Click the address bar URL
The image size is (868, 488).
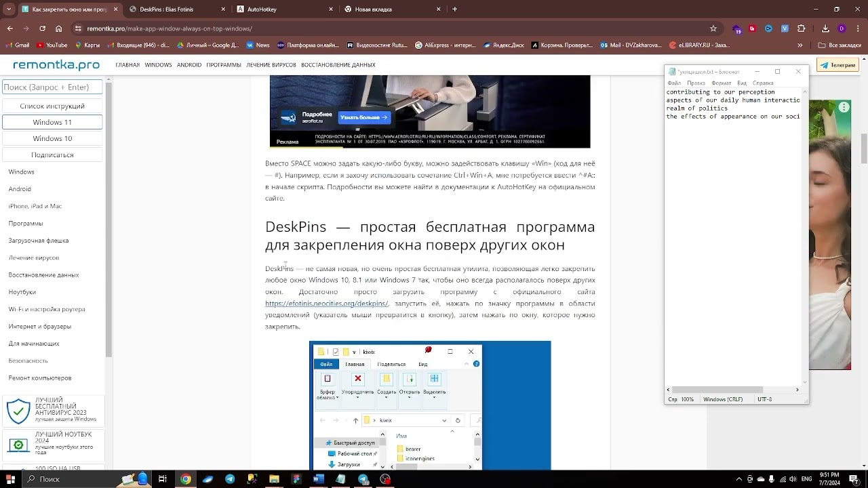point(170,28)
